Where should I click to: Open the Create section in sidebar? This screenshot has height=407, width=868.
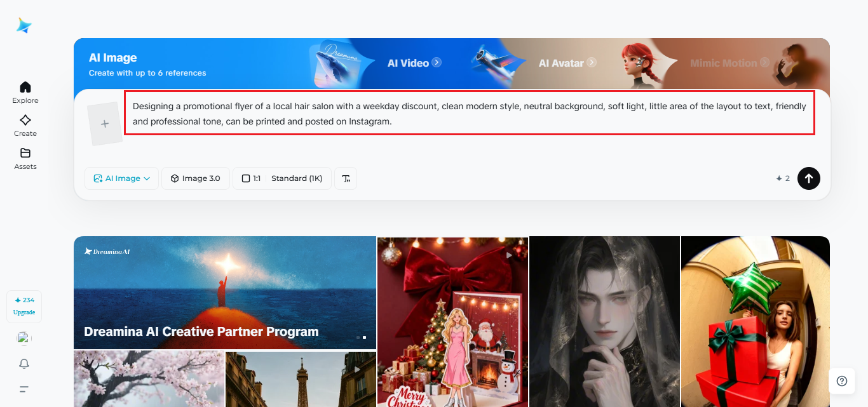25,125
